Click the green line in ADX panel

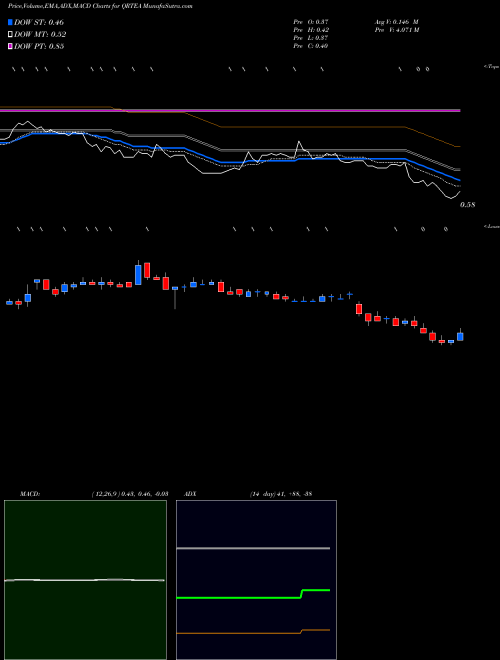tap(253, 596)
